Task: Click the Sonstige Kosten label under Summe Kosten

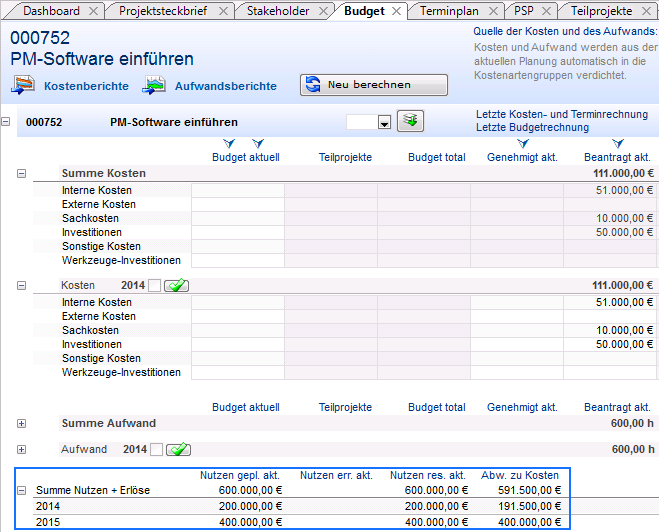Action: pos(101,246)
